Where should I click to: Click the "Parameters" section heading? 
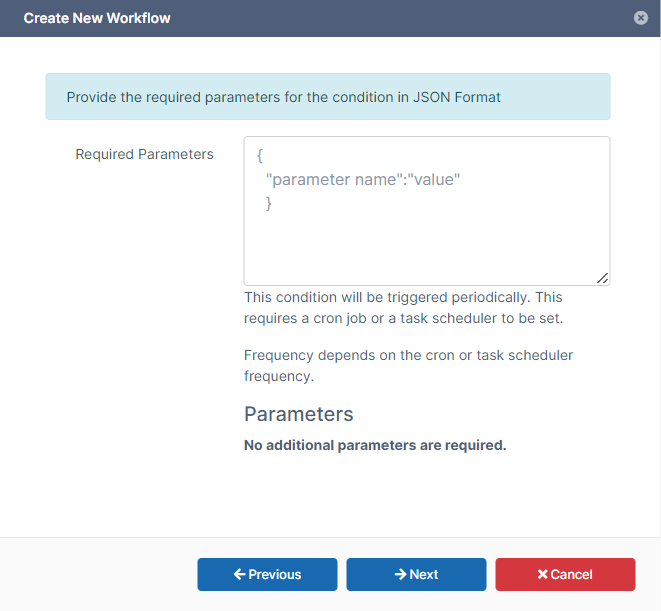298,414
